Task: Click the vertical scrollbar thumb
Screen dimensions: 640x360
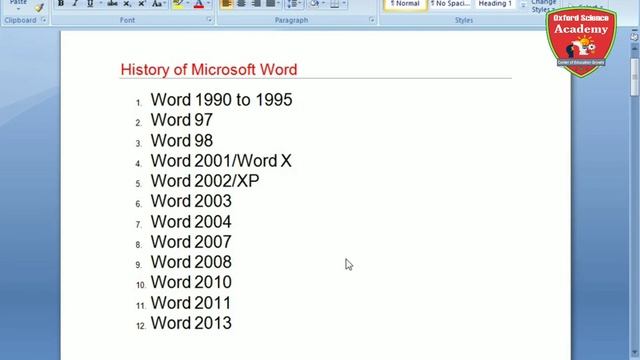Action: (x=634, y=77)
